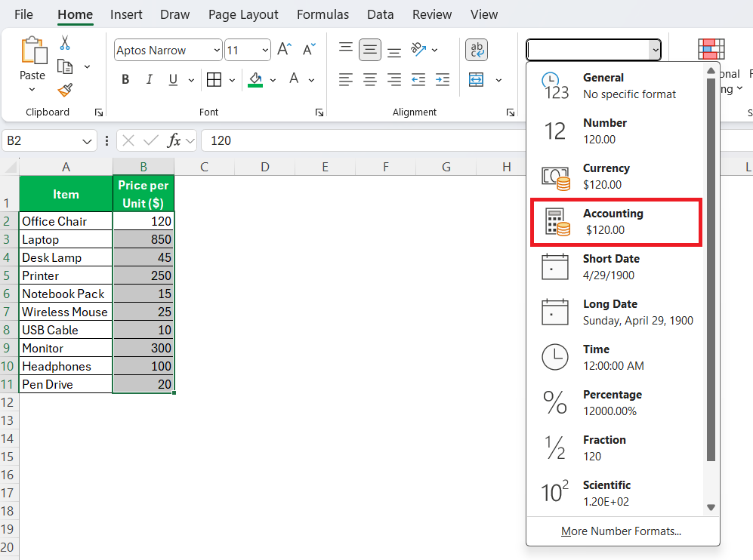The image size is (753, 560).
Task: Click the Fill Color paint bucket icon
Action: pos(255,80)
